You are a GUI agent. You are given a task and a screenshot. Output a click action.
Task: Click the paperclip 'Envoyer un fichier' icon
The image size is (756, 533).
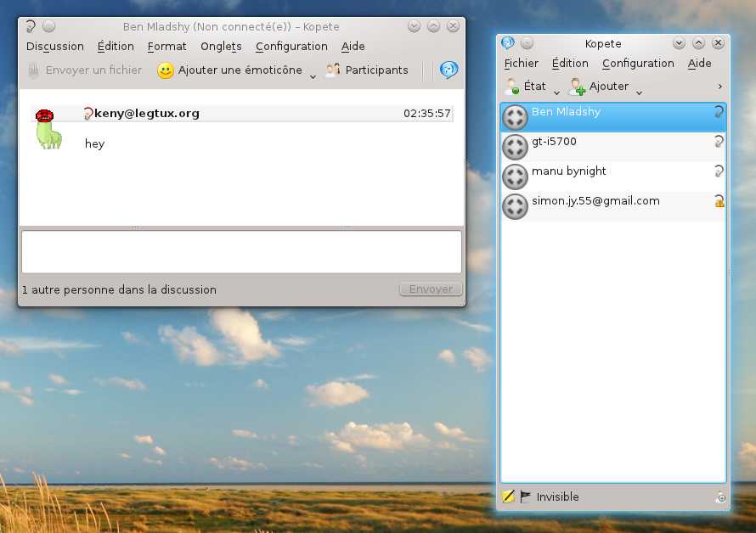coord(33,70)
